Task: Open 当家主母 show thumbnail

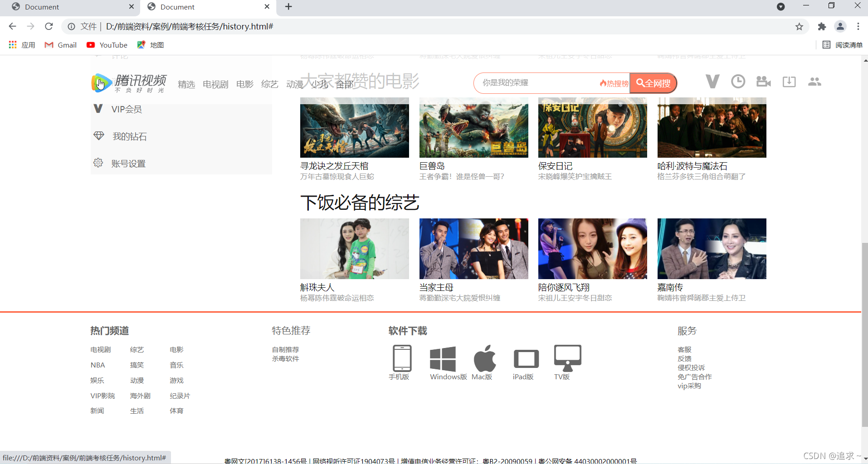Action: coord(474,249)
